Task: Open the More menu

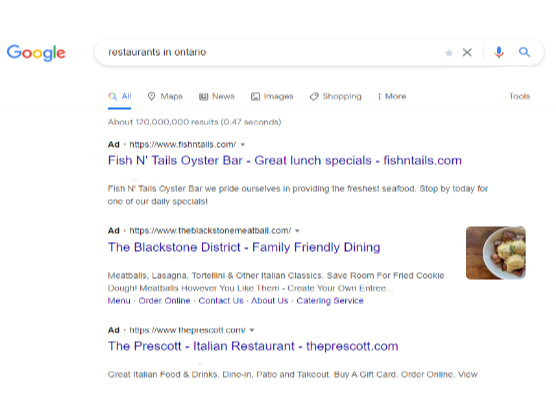Action: [x=392, y=96]
